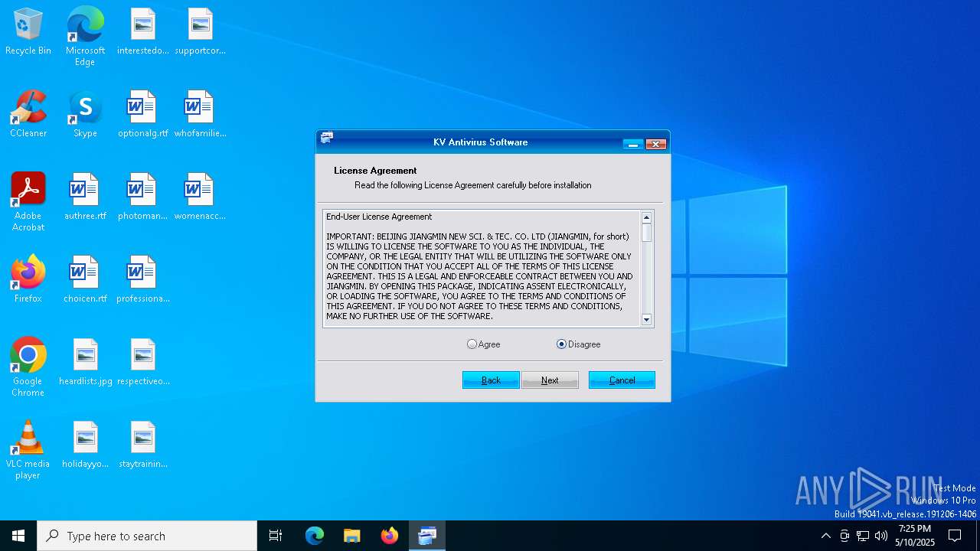Click the End-User License Agreement text

(379, 217)
